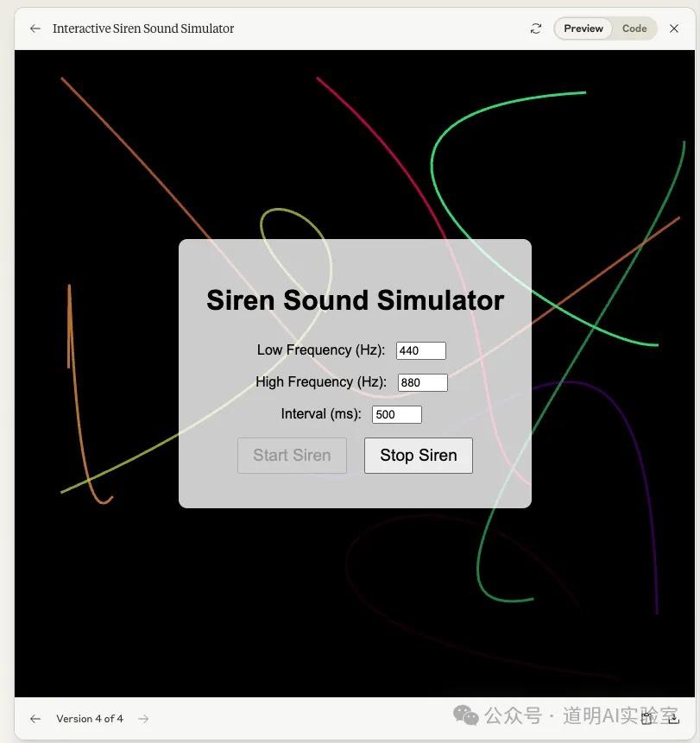
Task: Click the disabled Start Siren button
Action: click(x=292, y=454)
